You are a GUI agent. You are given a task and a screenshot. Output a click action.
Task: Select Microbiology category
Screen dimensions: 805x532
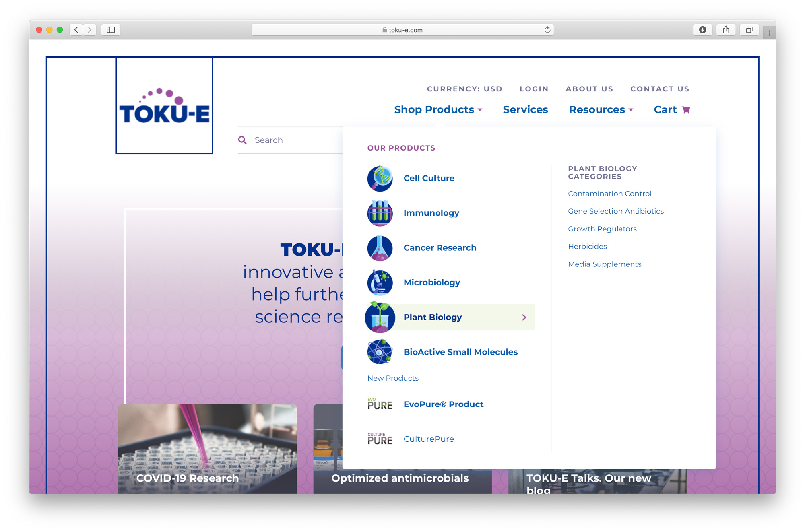(x=431, y=282)
